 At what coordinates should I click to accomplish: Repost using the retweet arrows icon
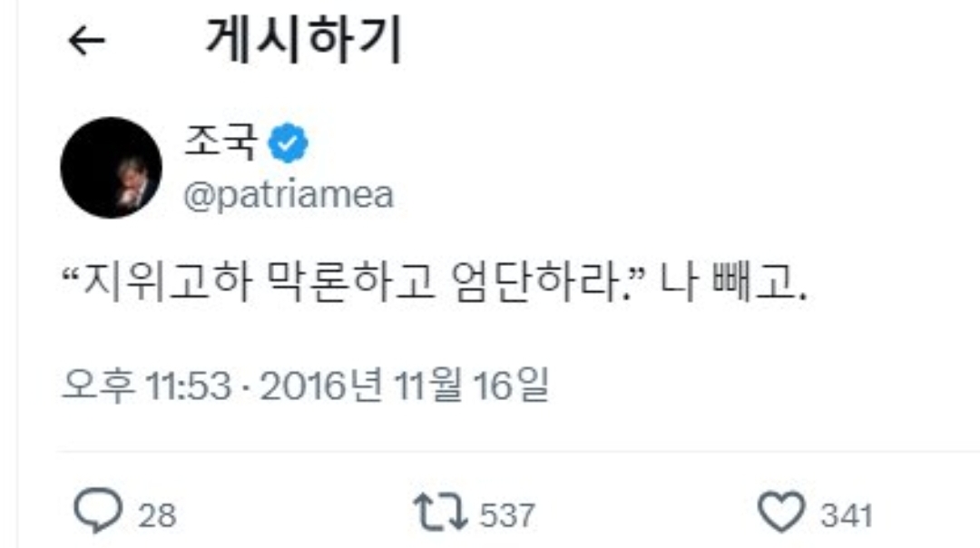(441, 512)
